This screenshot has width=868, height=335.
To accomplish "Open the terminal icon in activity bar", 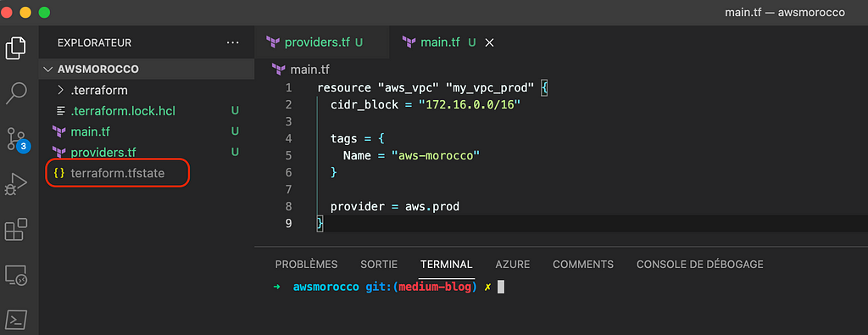I will coord(16,320).
